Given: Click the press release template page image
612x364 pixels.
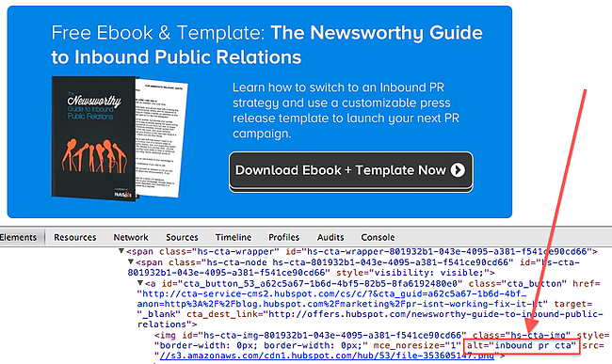Looking at the screenshot, I should [x=162, y=138].
